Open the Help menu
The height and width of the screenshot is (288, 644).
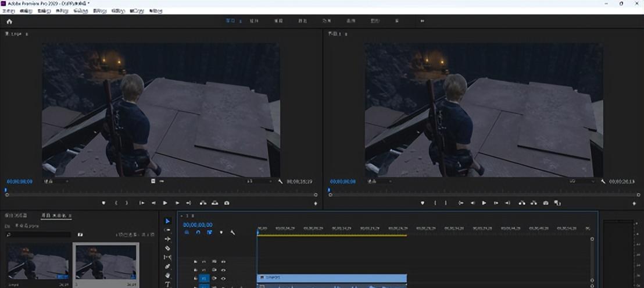tap(156, 11)
